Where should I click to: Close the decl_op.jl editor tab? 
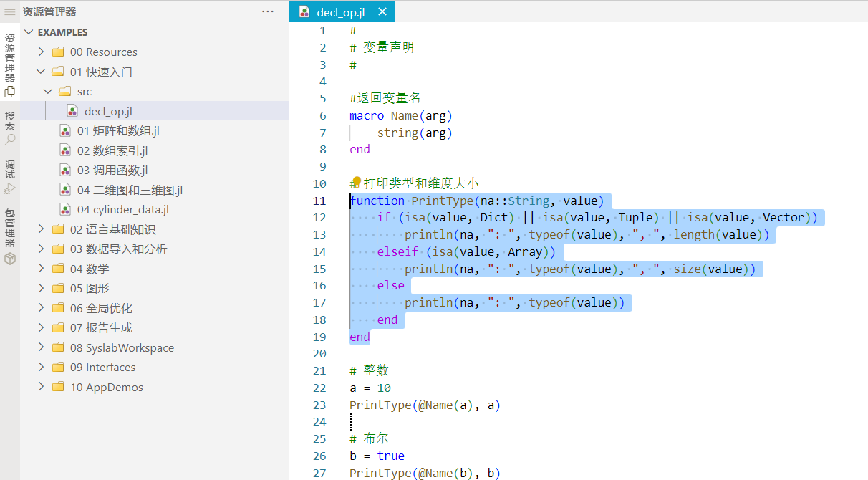coord(382,11)
